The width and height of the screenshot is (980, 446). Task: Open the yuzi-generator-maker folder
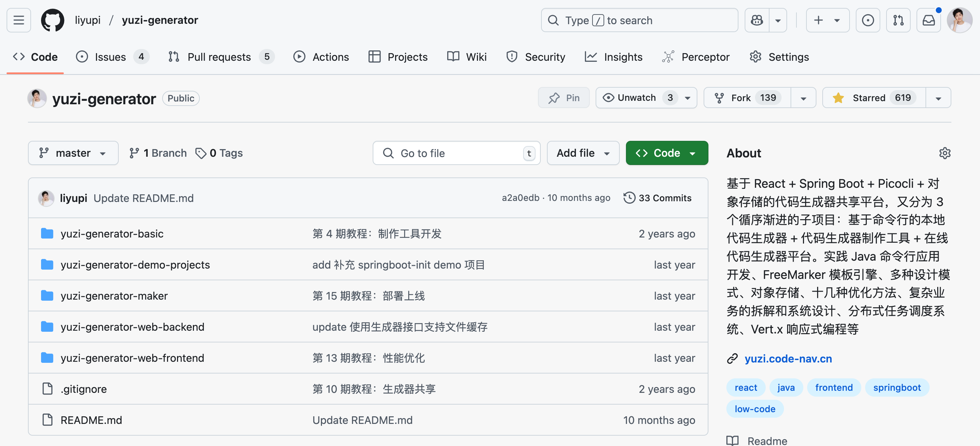pyautogui.click(x=114, y=296)
